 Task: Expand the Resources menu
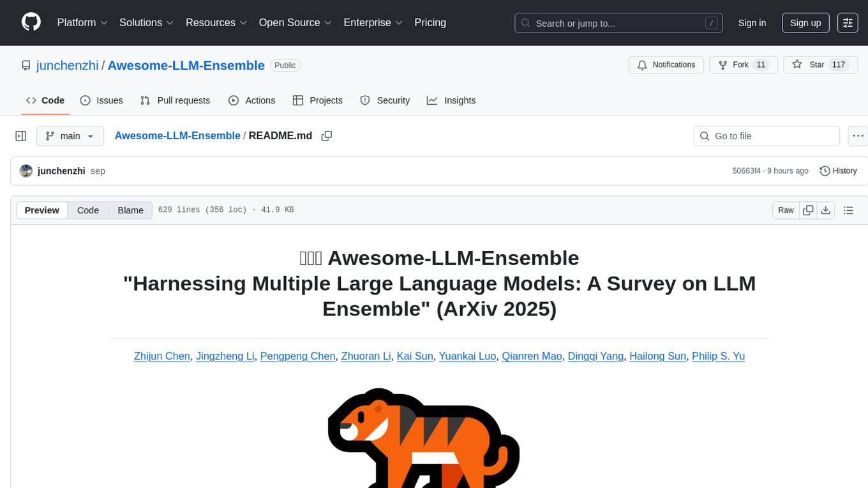coord(216,22)
